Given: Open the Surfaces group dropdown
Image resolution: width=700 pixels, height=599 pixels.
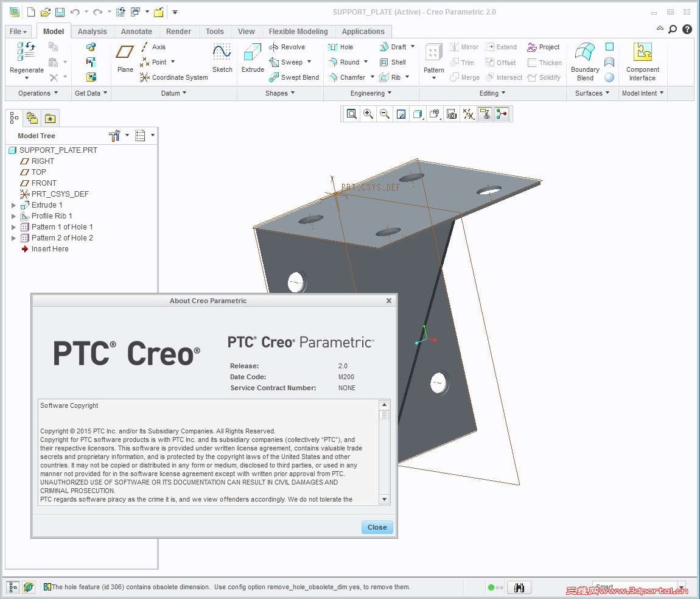Looking at the screenshot, I should click(x=592, y=93).
